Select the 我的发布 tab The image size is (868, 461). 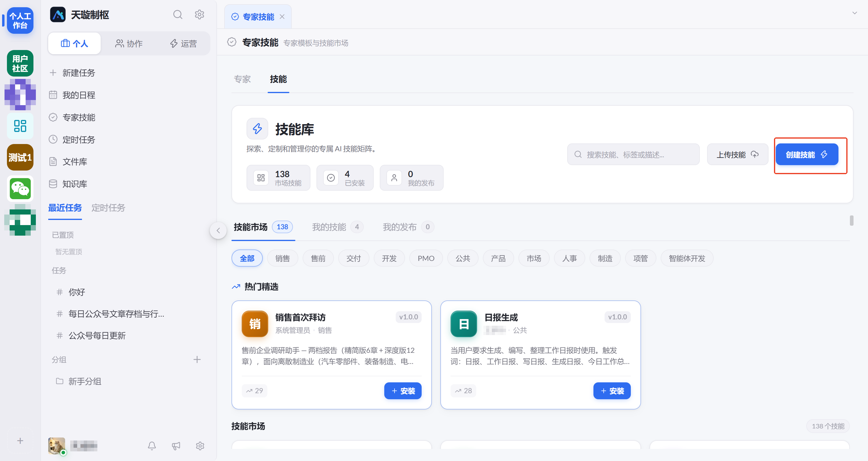coord(408,227)
